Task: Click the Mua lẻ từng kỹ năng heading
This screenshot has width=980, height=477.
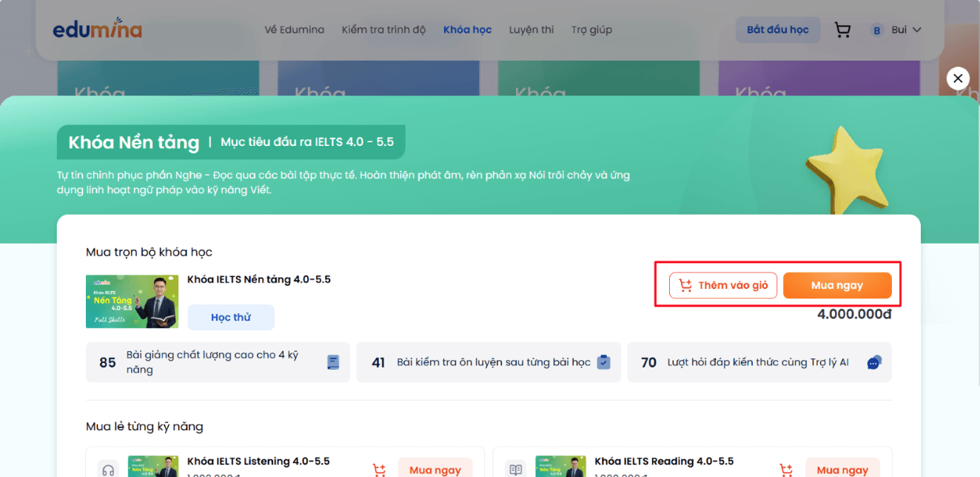Action: coord(144,427)
